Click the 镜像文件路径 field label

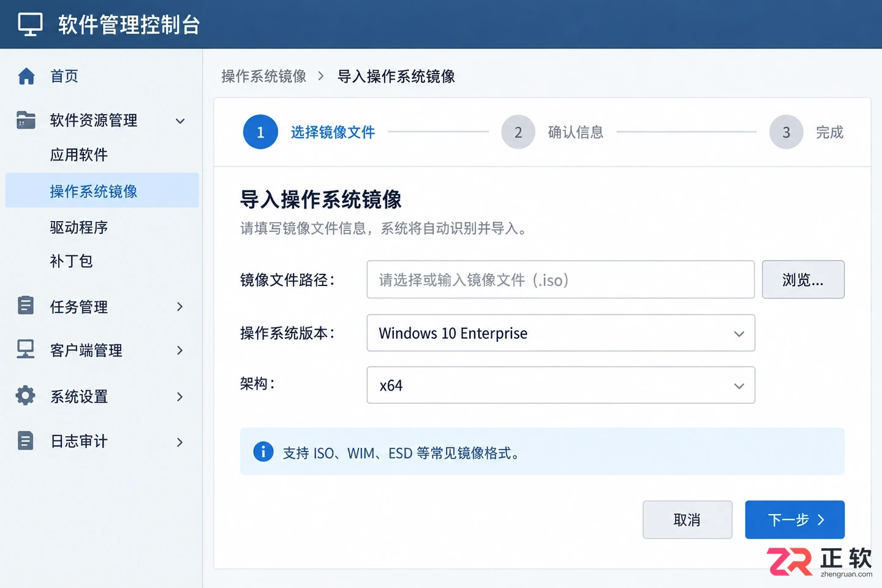coord(288,280)
